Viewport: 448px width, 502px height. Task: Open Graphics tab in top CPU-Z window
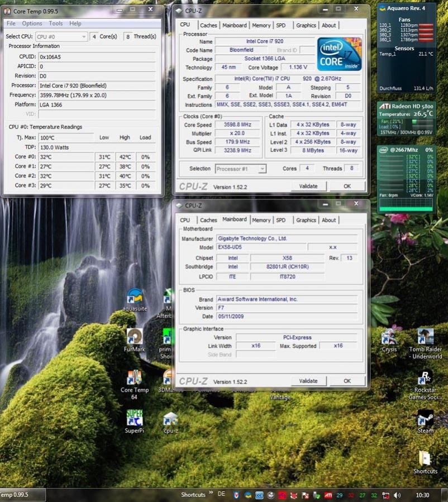[306, 25]
